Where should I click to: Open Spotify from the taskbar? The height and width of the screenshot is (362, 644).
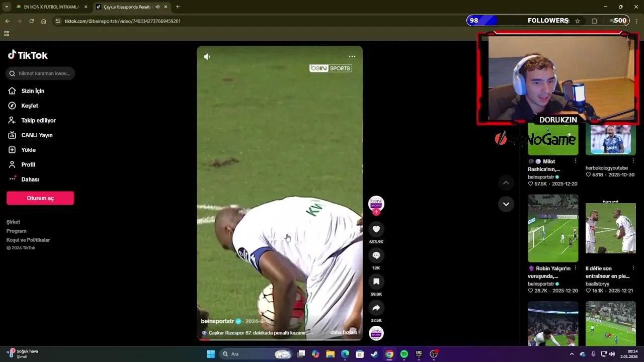coord(404,354)
